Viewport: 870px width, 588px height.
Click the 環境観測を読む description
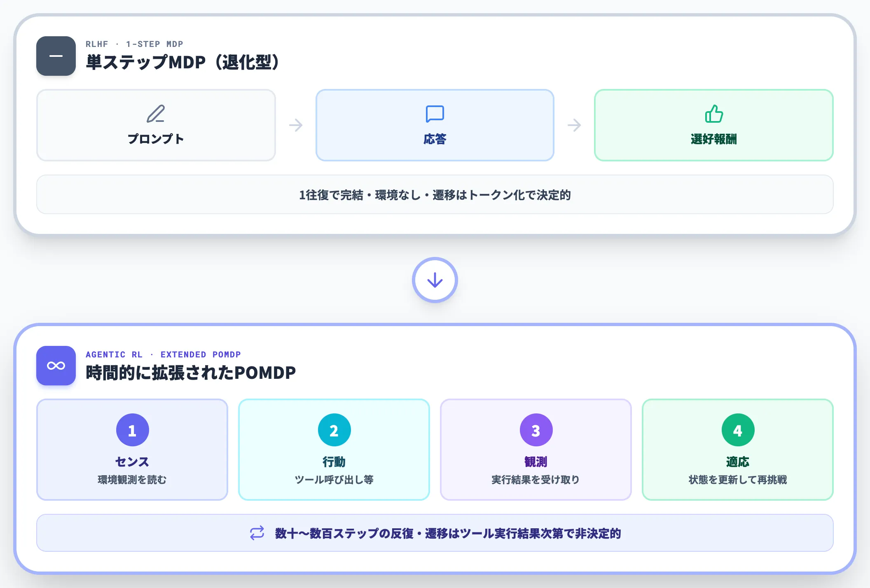pyautogui.click(x=132, y=480)
